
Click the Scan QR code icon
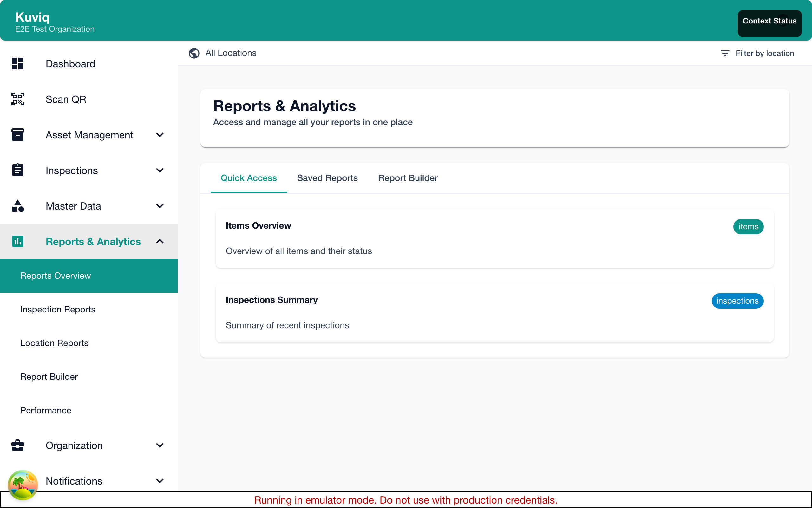point(18,99)
